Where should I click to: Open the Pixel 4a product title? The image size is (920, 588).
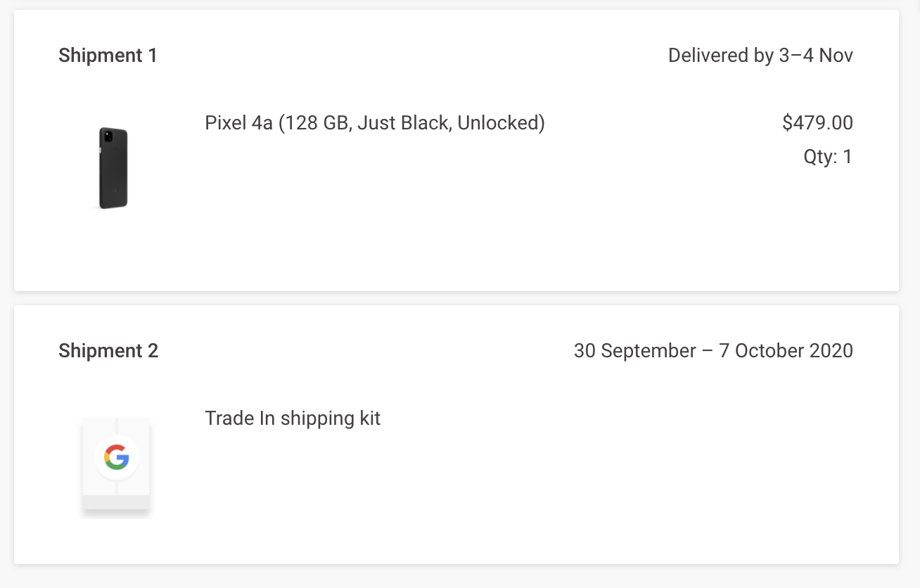[x=375, y=123]
